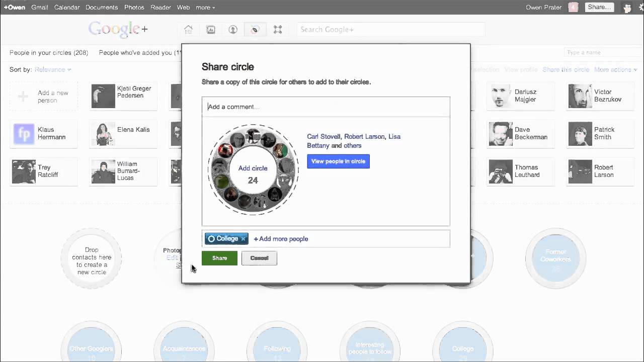Open Carl Stovell's profile link
The height and width of the screenshot is (362, 644).
point(324,137)
